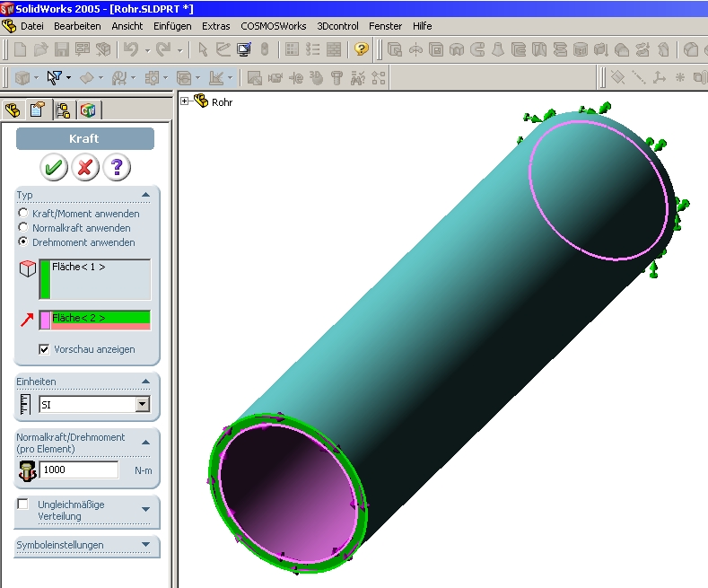
Task: Click the monitor rebuild icon
Action: tap(244, 48)
